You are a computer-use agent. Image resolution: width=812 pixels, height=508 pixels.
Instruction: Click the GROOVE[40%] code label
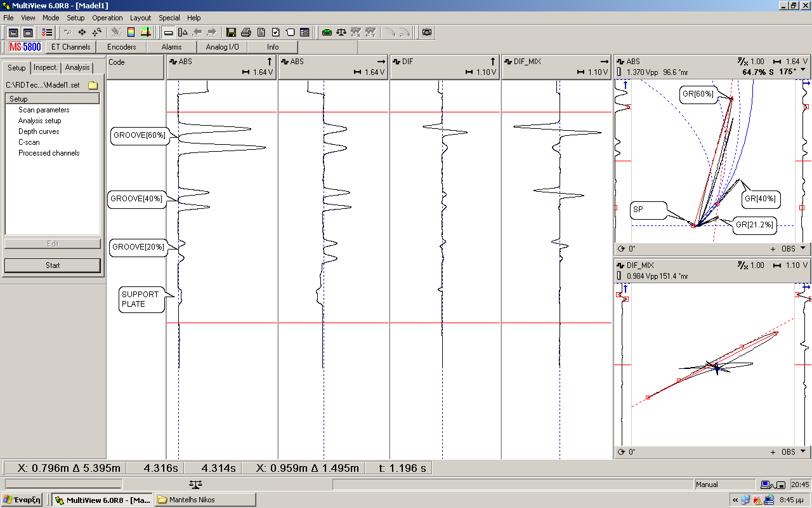(x=136, y=199)
